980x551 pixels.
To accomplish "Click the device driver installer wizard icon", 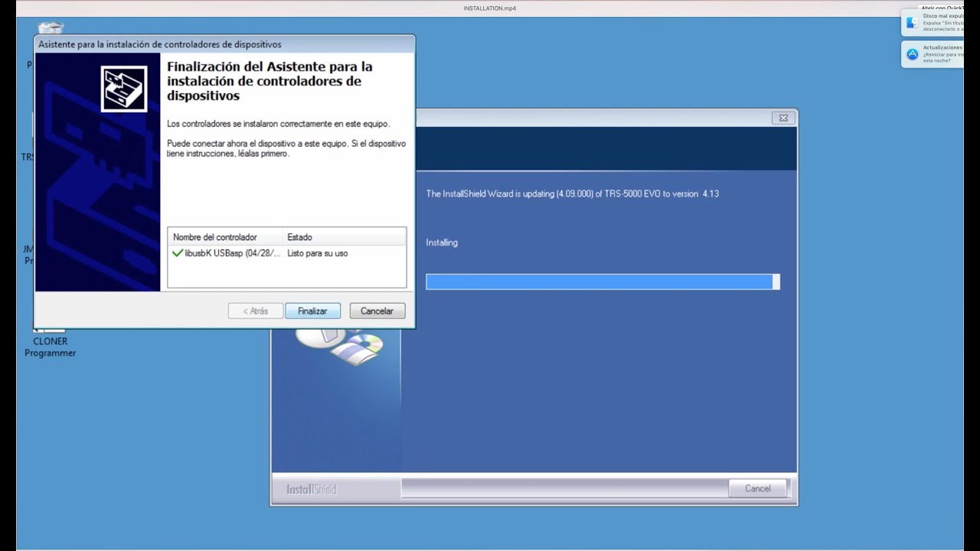I will 123,89.
